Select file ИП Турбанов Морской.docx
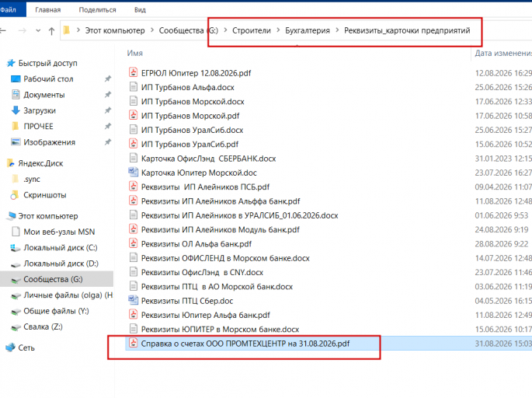Viewport: 532px width, 398px height. coord(193,102)
